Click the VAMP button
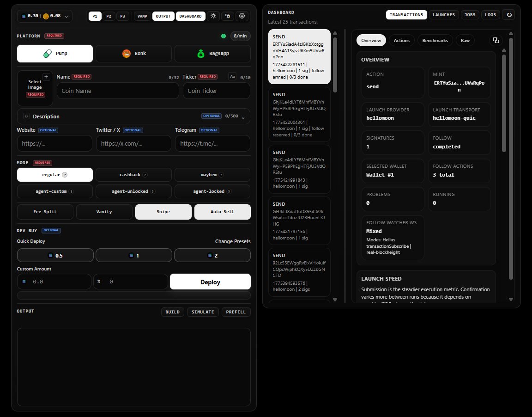The height and width of the screenshot is (417, 532). pyautogui.click(x=142, y=16)
